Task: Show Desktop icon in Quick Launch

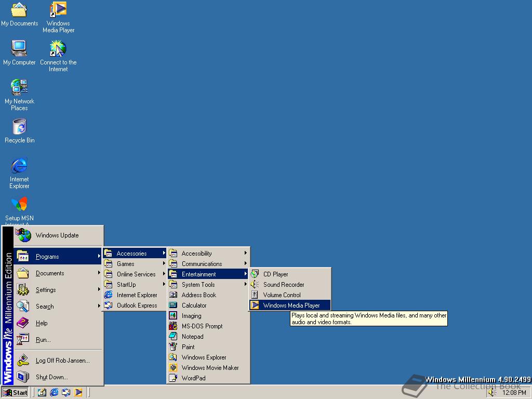Action: pyautogui.click(x=42, y=393)
